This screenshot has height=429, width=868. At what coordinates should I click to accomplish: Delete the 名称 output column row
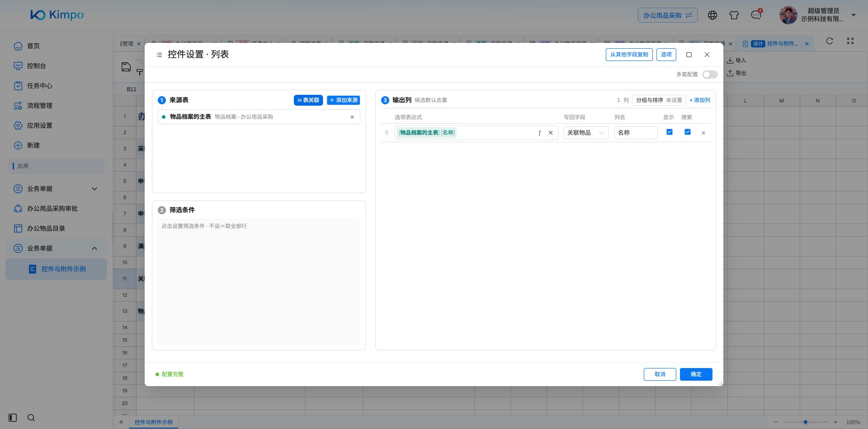click(x=703, y=133)
